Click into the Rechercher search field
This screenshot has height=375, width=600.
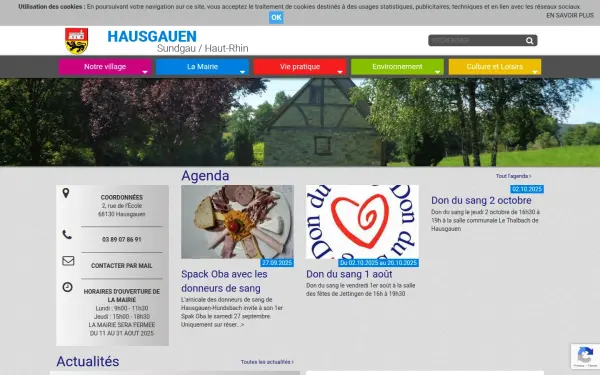pos(476,41)
